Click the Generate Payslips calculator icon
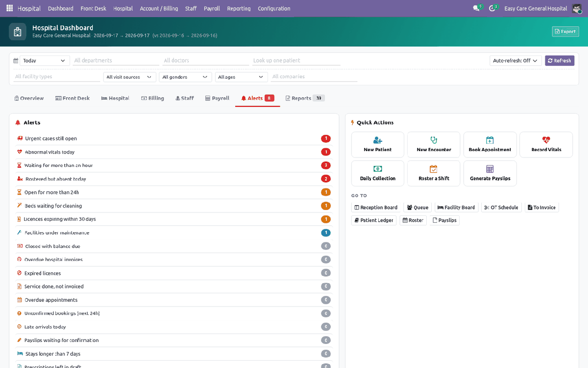Image resolution: width=588 pixels, height=368 pixels. (x=490, y=169)
